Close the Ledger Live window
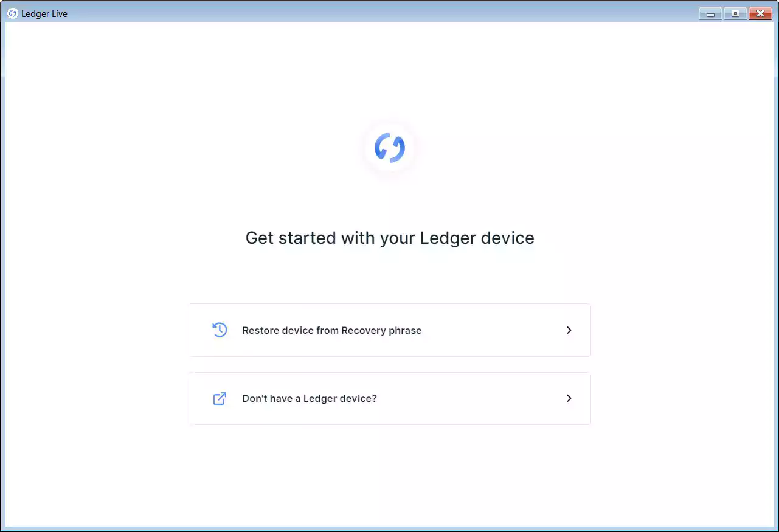This screenshot has height=532, width=779. (760, 13)
